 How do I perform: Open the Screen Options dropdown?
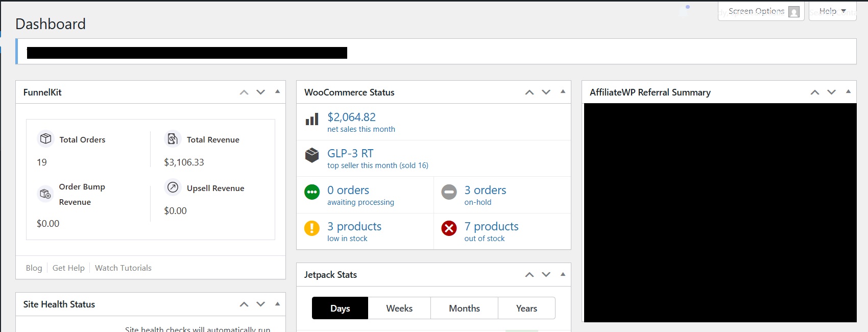click(761, 11)
